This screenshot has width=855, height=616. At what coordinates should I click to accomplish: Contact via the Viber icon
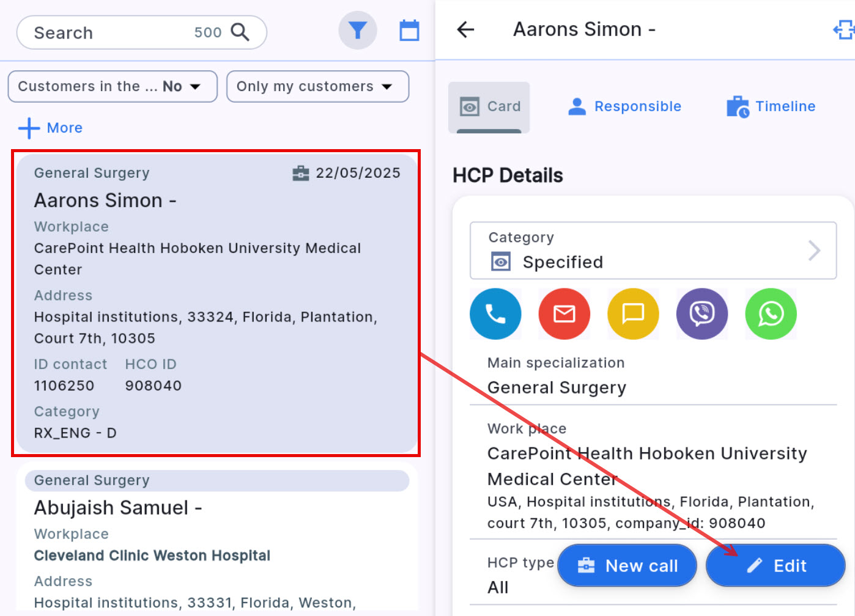701,314
